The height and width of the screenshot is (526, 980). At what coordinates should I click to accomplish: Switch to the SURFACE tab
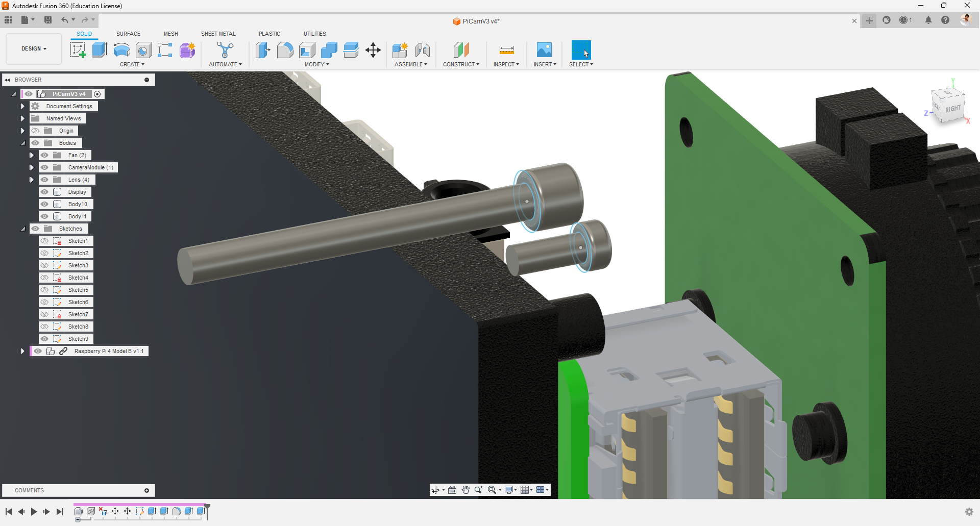(x=128, y=34)
